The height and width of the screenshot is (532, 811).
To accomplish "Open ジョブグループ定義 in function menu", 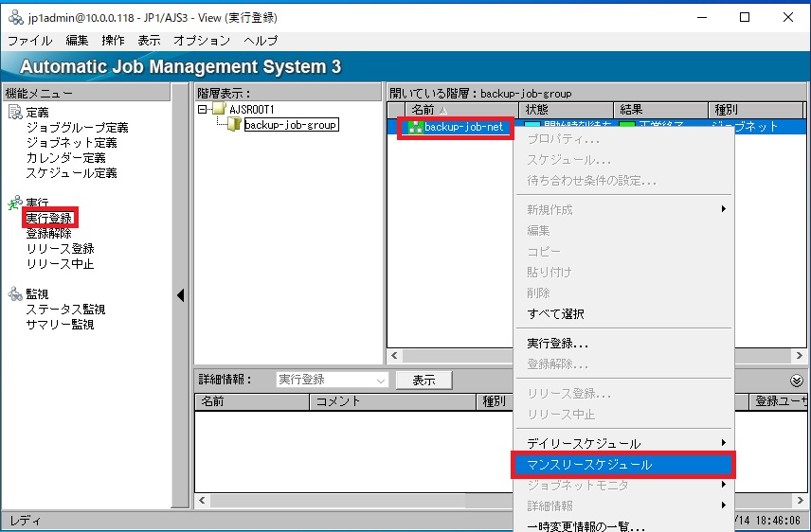I will [x=77, y=127].
